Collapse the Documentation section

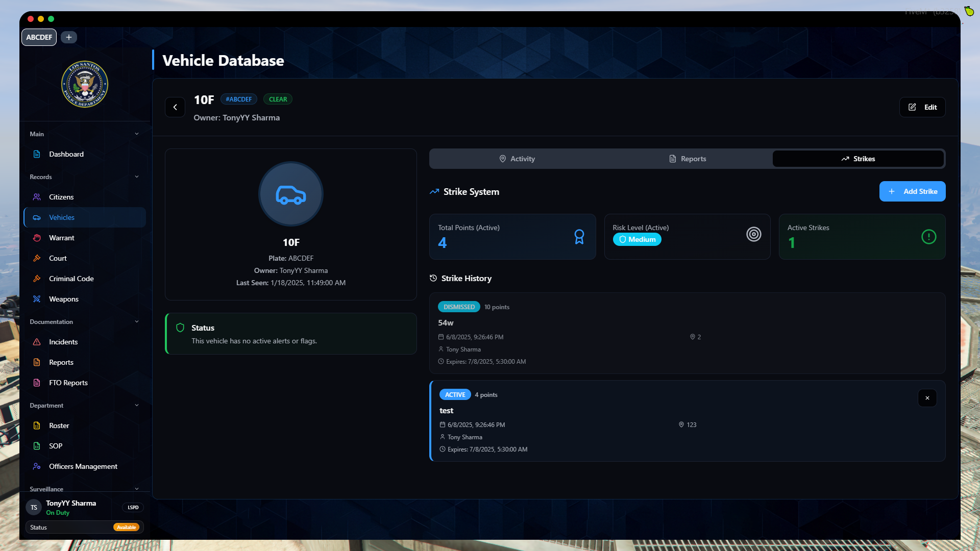(136, 321)
